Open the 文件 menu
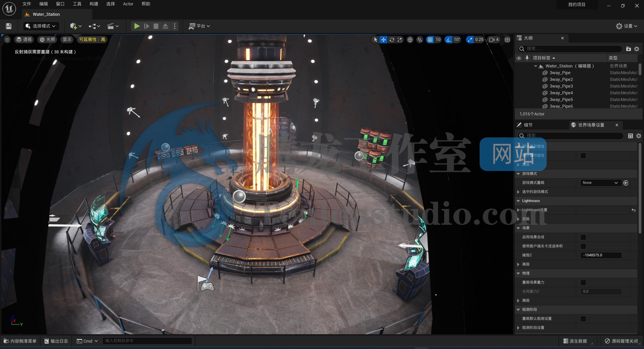This screenshot has height=349, width=644. coord(27,4)
